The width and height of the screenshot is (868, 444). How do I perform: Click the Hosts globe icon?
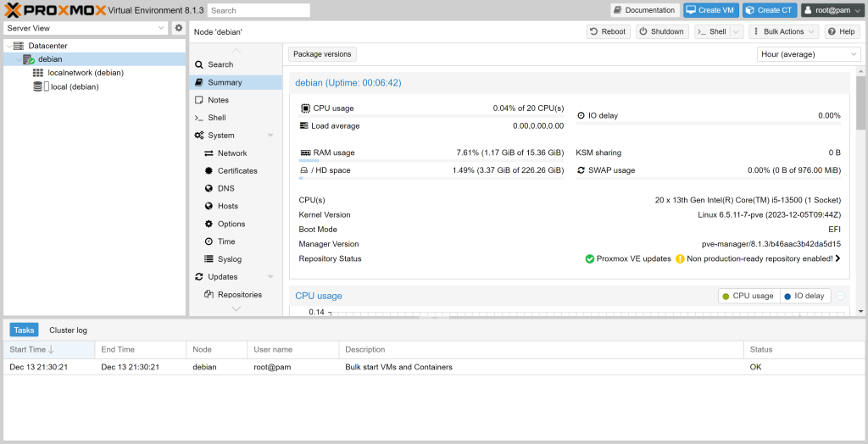point(209,206)
